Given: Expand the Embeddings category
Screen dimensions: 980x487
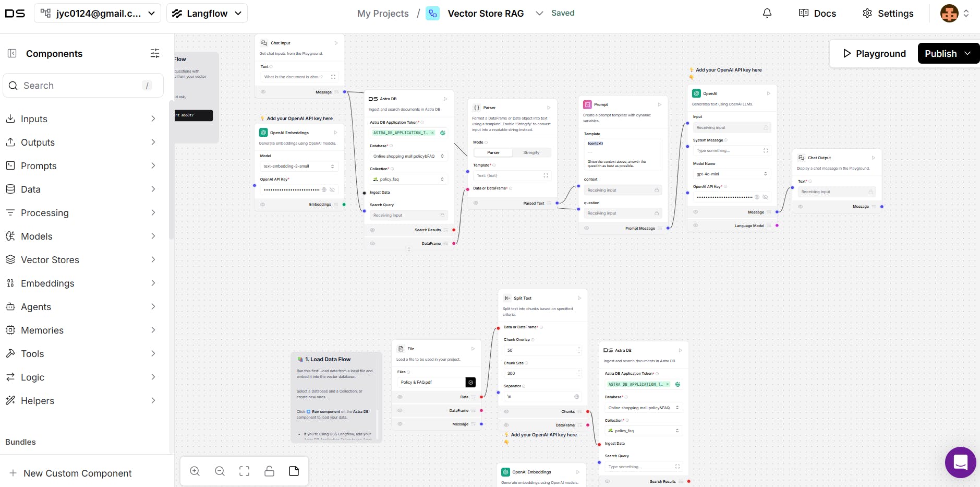Looking at the screenshot, I should tap(81, 283).
